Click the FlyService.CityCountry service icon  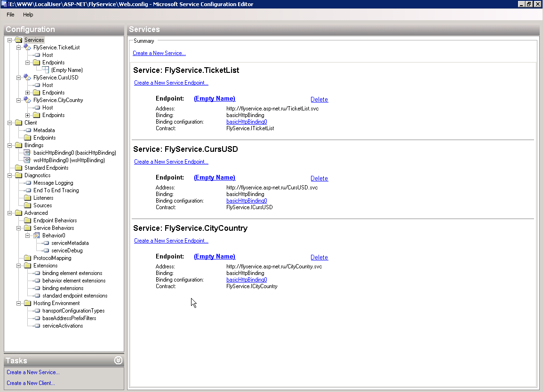[x=27, y=100]
